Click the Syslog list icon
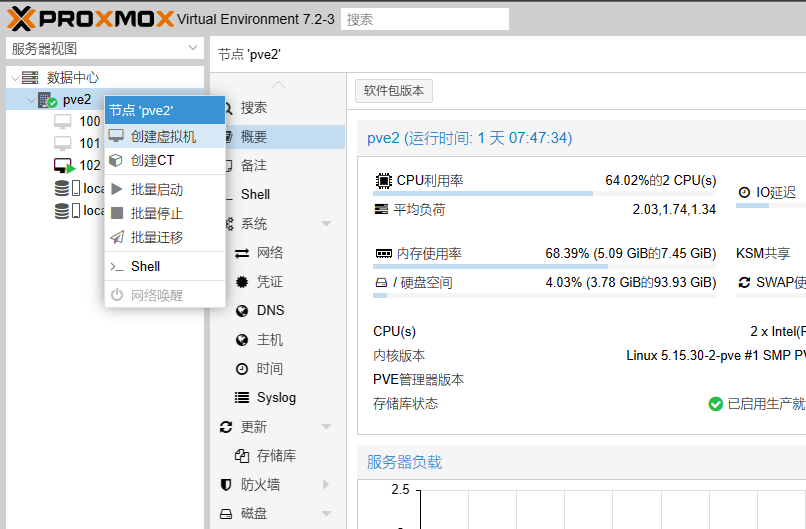 tap(242, 397)
